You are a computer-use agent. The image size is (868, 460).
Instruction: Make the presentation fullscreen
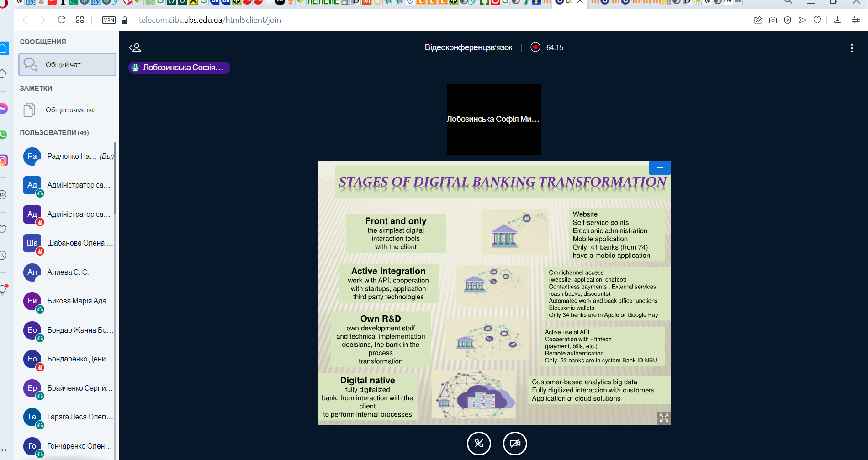pos(664,418)
